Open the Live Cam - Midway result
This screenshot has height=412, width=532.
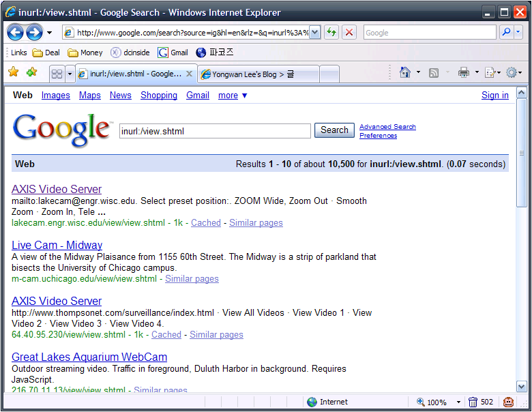coord(57,245)
